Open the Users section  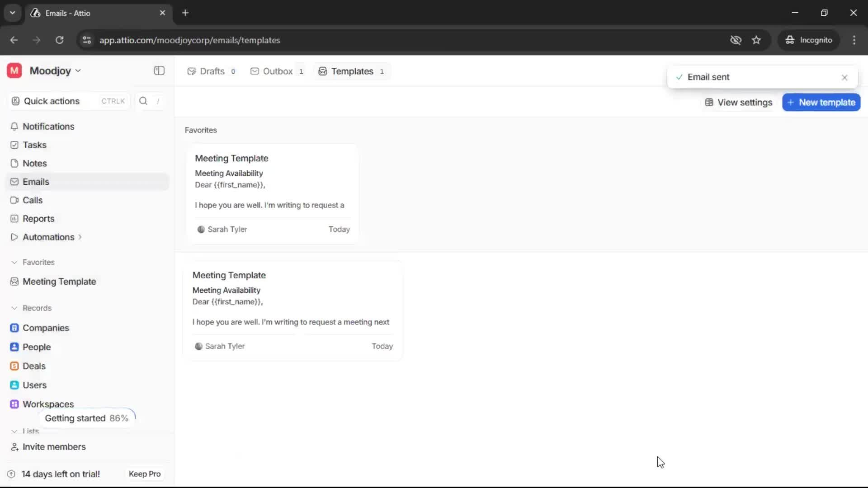[x=35, y=385]
